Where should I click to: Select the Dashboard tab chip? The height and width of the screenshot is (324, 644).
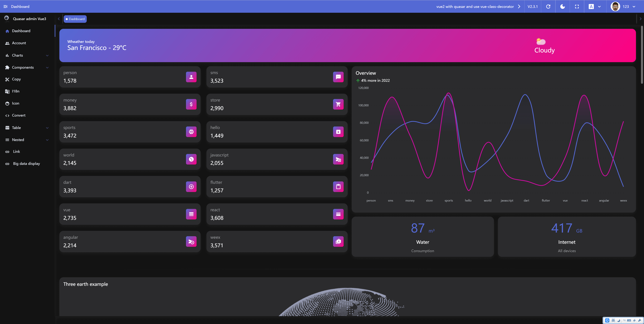point(75,19)
